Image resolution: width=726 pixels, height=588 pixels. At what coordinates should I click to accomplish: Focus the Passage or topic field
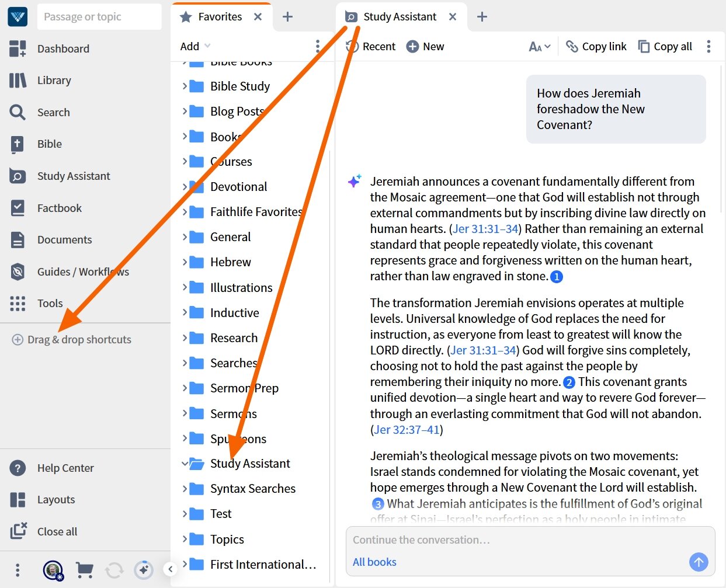point(99,16)
